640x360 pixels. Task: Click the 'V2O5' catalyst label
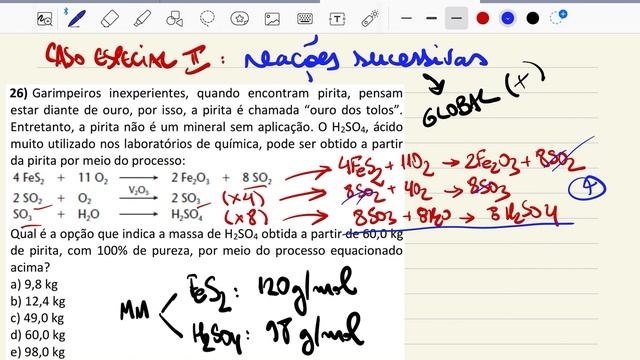(138, 190)
